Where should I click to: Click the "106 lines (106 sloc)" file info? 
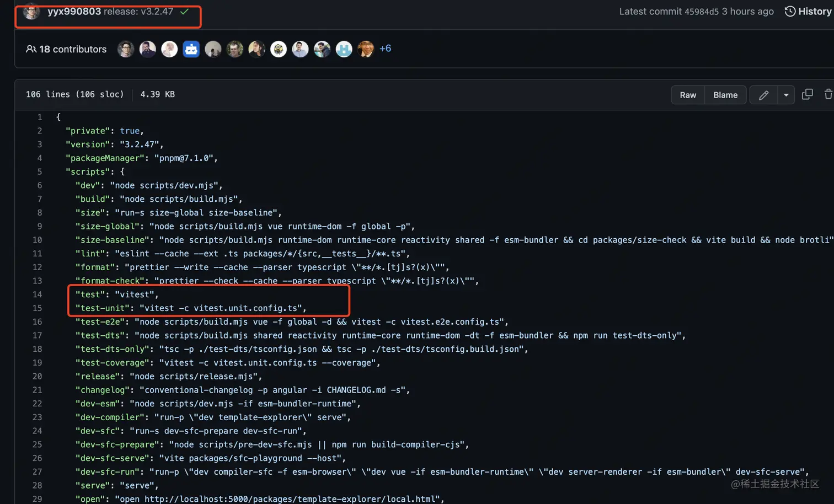point(75,94)
